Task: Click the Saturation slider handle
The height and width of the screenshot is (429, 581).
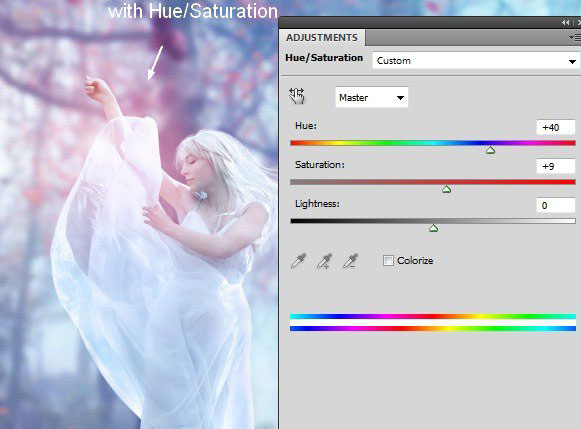Action: pyautogui.click(x=446, y=189)
